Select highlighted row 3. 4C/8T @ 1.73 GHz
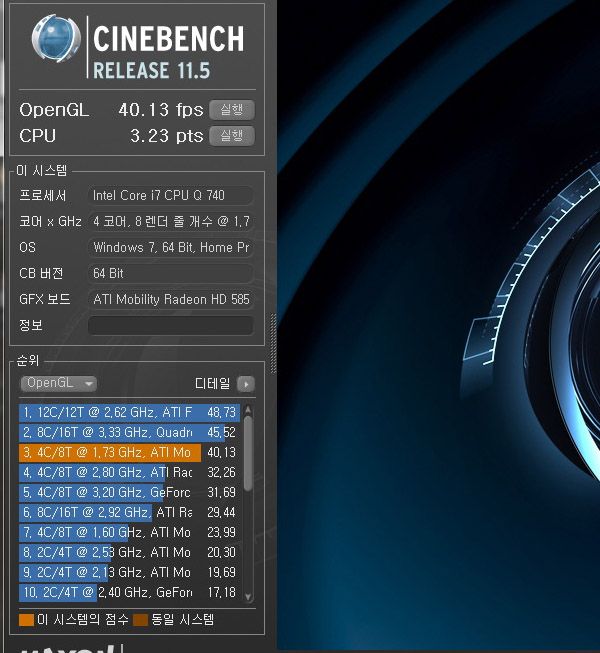The width and height of the screenshot is (600, 653). 129,452
